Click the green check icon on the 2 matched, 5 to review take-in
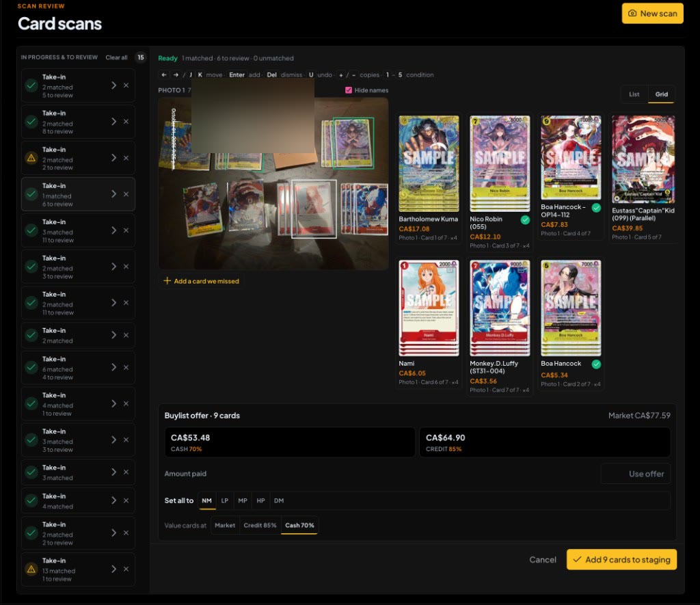The height and width of the screenshot is (605, 700). [x=31, y=85]
